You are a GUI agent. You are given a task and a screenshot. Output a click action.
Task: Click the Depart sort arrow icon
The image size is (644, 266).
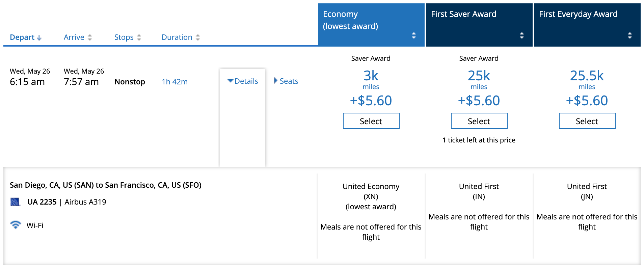39,38
